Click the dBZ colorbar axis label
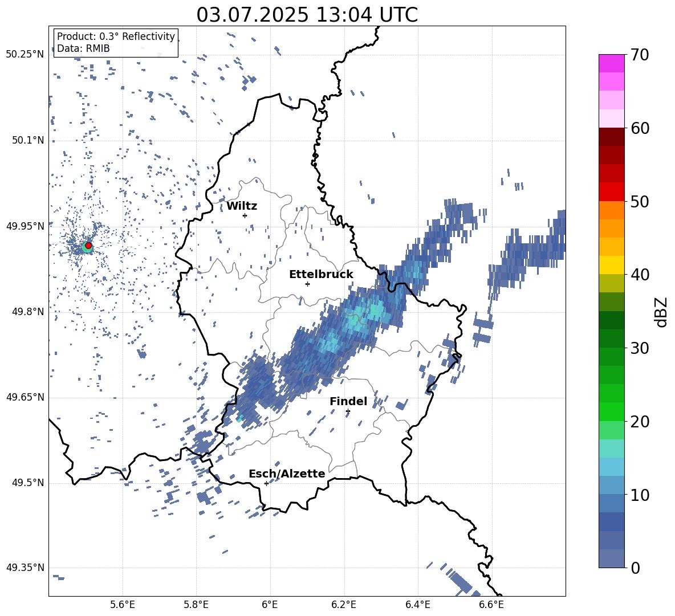The height and width of the screenshot is (616, 675). point(662,312)
